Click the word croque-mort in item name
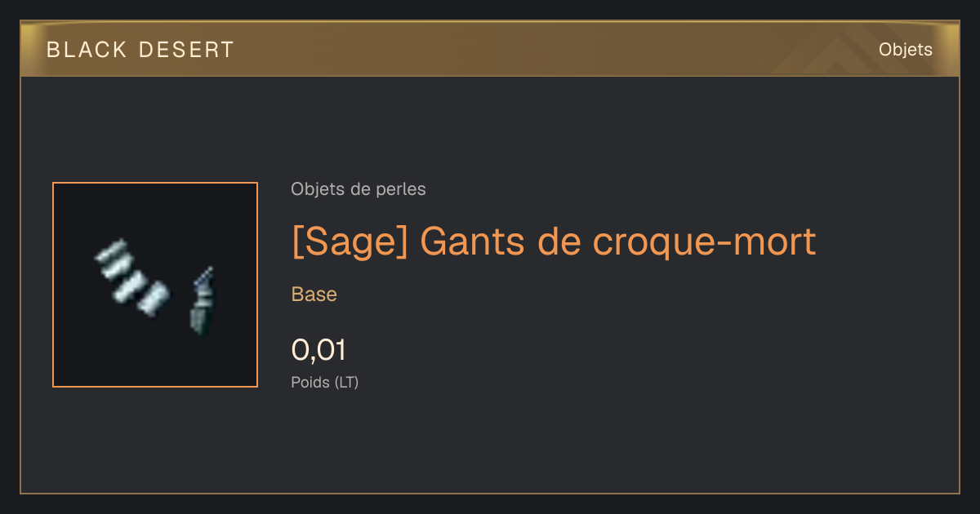The width and height of the screenshot is (980, 514). [704, 241]
